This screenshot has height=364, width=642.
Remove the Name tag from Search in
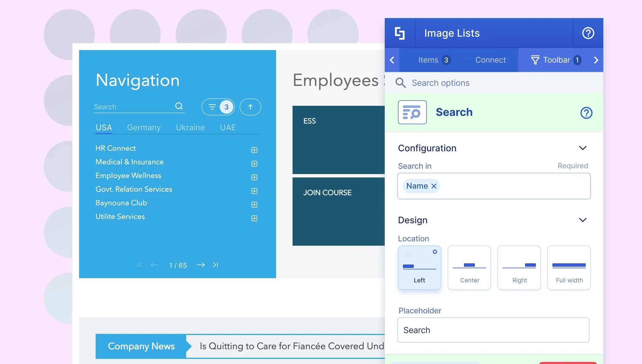(434, 186)
